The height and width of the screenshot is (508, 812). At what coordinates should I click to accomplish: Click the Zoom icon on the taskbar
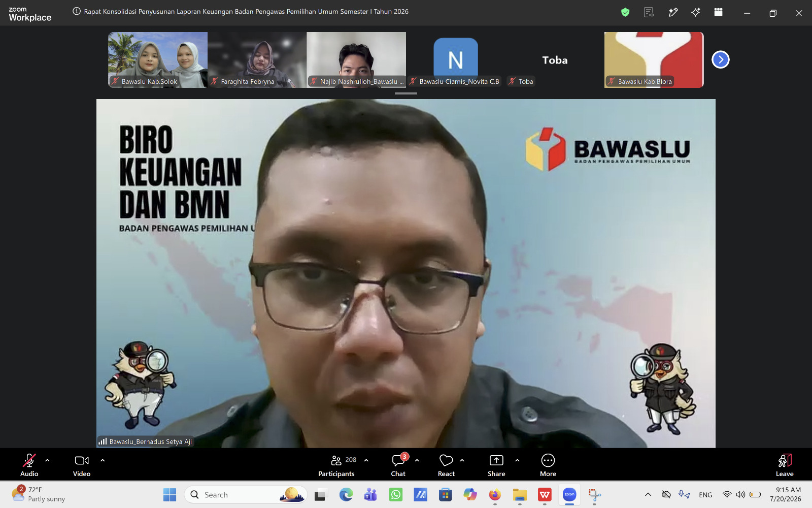click(569, 495)
